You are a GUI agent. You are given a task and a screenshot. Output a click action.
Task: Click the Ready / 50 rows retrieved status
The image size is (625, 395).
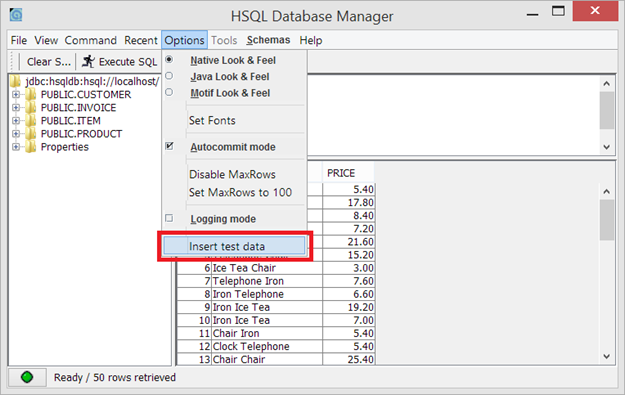(x=115, y=377)
